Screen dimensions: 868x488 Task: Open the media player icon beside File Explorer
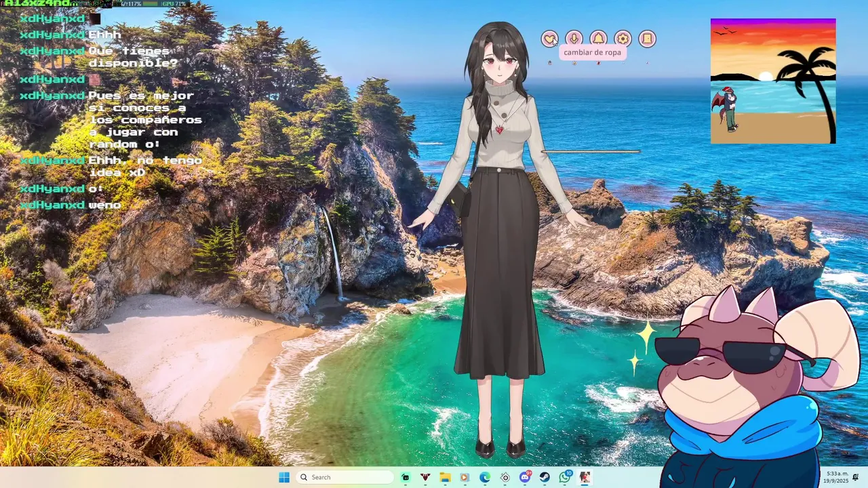coord(465,477)
